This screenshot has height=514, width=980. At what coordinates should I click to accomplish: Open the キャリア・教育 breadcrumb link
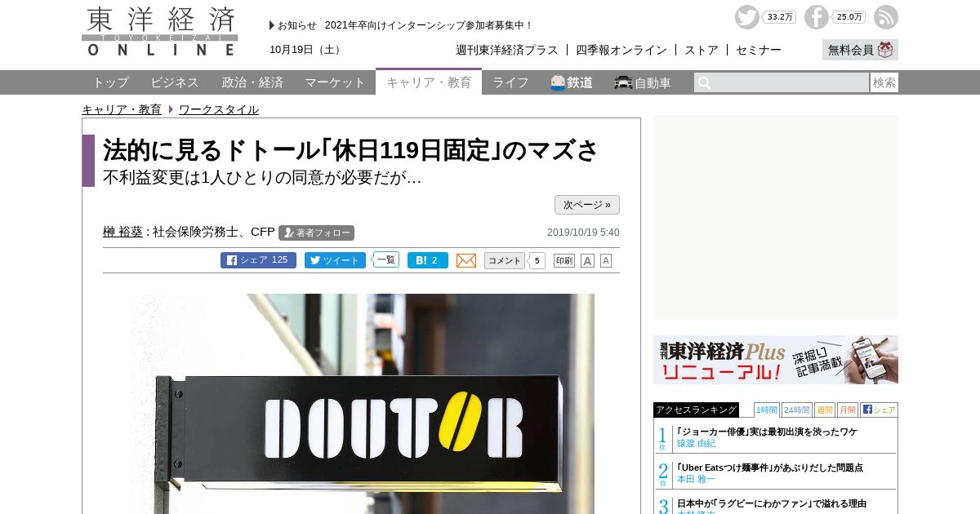coord(122,109)
